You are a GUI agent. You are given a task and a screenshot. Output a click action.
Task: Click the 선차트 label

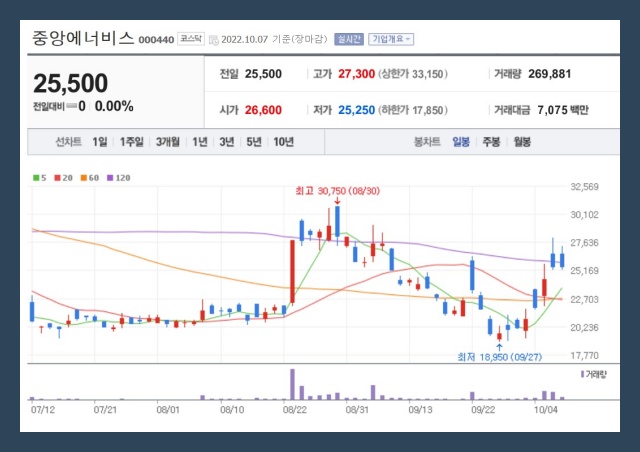(x=69, y=142)
